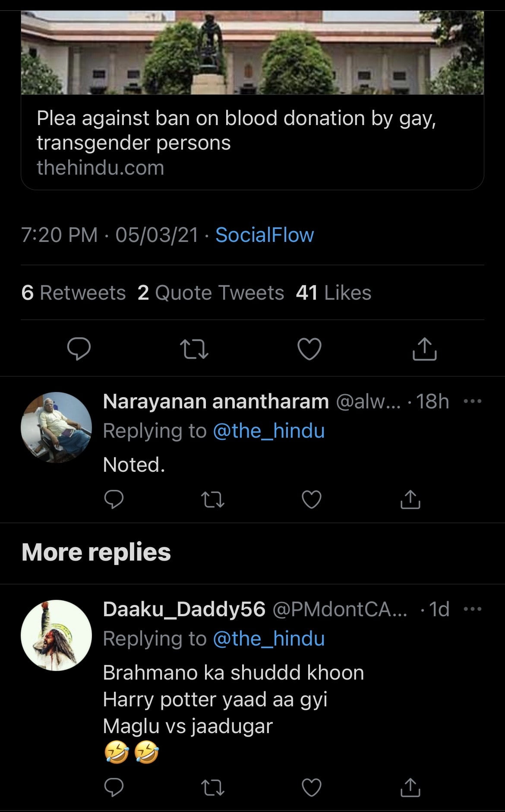Image resolution: width=505 pixels, height=812 pixels.
Task: Reply to the main tweet
Action: 79,349
